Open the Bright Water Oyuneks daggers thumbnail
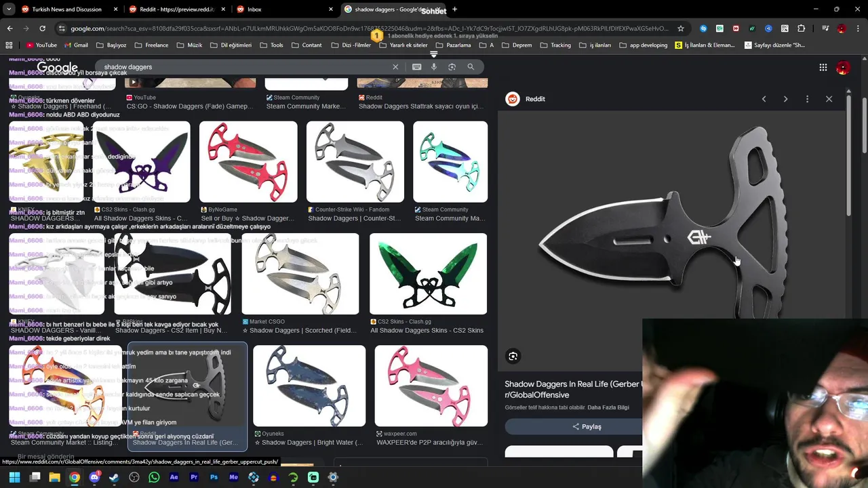 [309, 386]
